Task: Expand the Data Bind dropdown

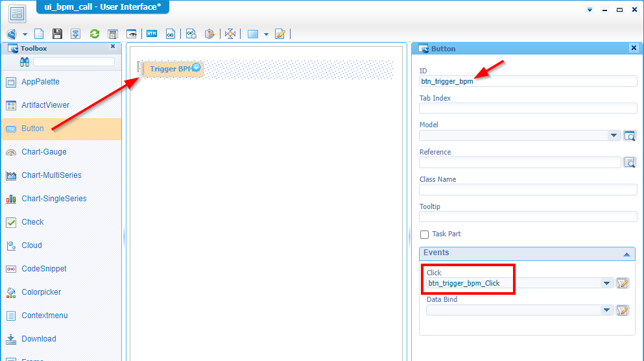Action: coord(606,310)
